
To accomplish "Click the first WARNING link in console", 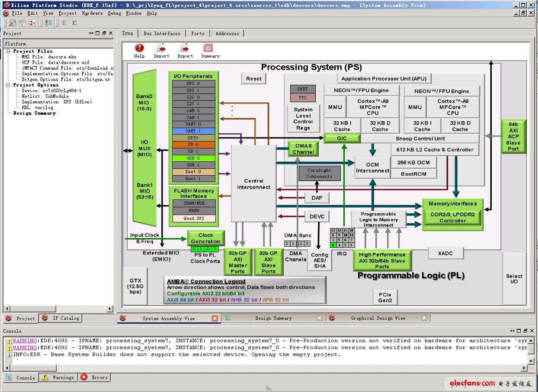I will 25,341.
